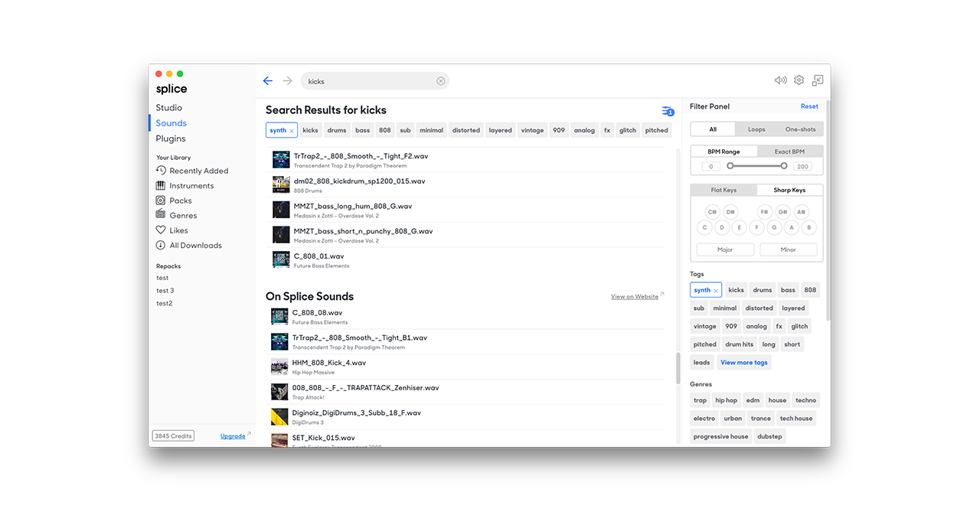The height and width of the screenshot is (515, 980).
Task: Select the C# key circle
Action: [x=713, y=212]
